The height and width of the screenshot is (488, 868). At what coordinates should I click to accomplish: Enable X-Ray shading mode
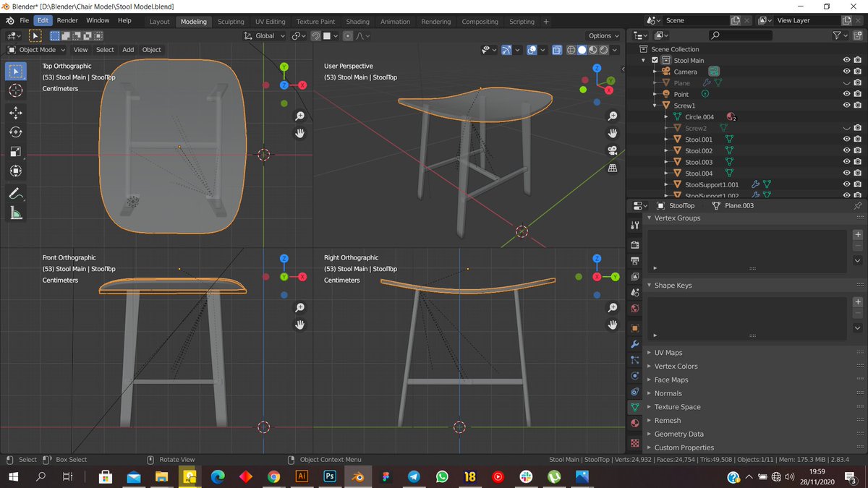[557, 50]
